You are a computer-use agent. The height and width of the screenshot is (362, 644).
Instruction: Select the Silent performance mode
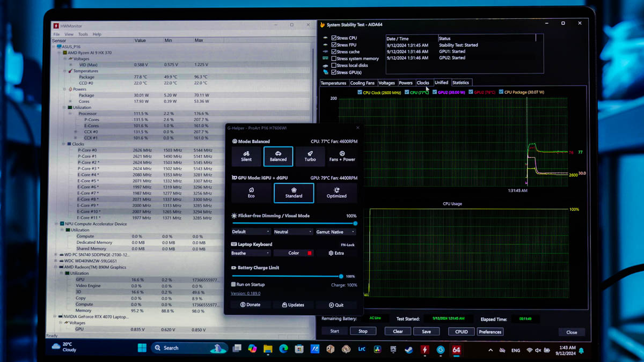click(246, 156)
